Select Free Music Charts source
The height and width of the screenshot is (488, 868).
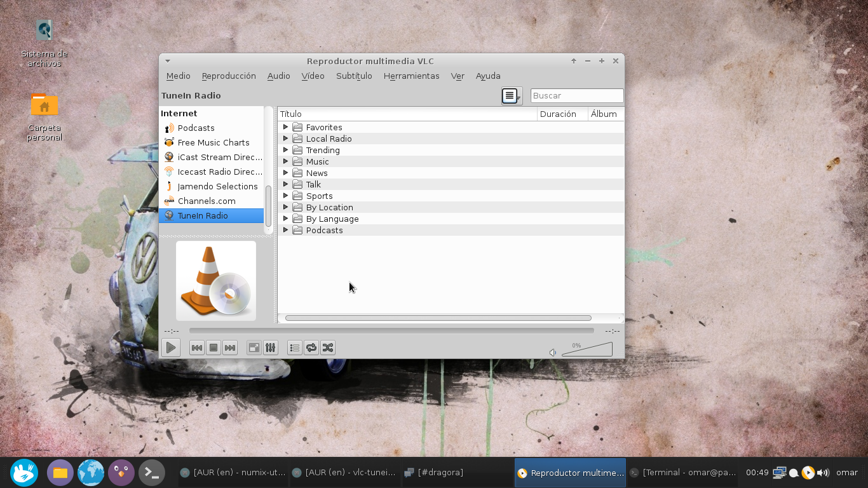(x=211, y=142)
